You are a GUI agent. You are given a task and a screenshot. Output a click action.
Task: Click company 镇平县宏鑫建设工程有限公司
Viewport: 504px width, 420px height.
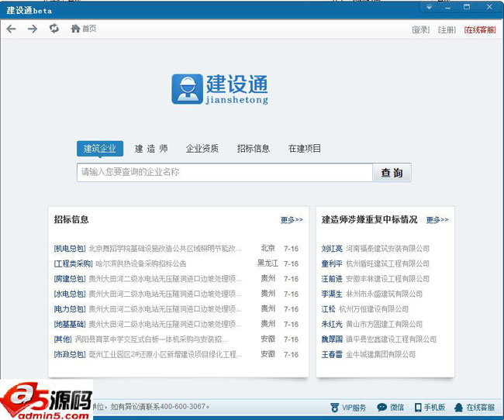click(x=391, y=339)
